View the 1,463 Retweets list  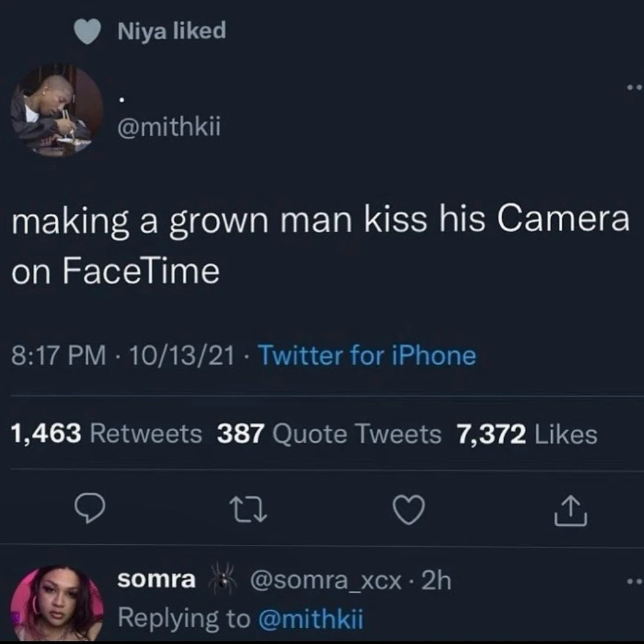coord(106,434)
